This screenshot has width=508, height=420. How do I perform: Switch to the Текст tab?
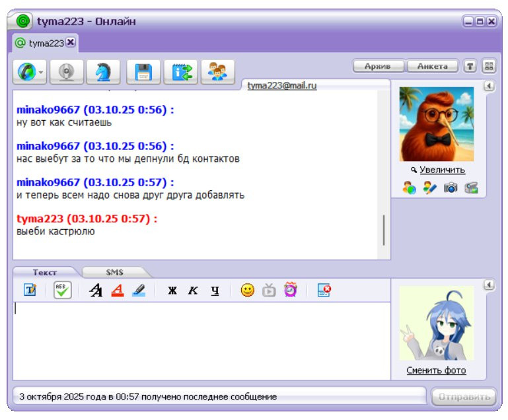click(x=45, y=272)
